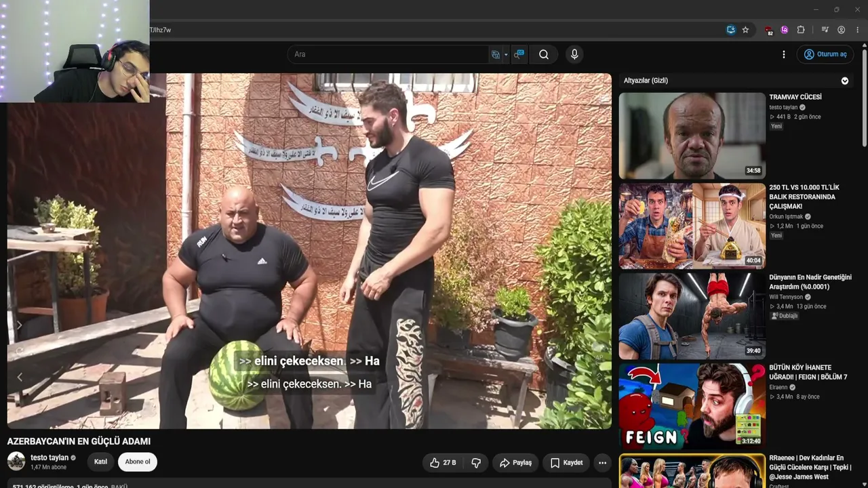The width and height of the screenshot is (868, 488).
Task: Sign in with the Oturum aç button
Action: (x=825, y=54)
